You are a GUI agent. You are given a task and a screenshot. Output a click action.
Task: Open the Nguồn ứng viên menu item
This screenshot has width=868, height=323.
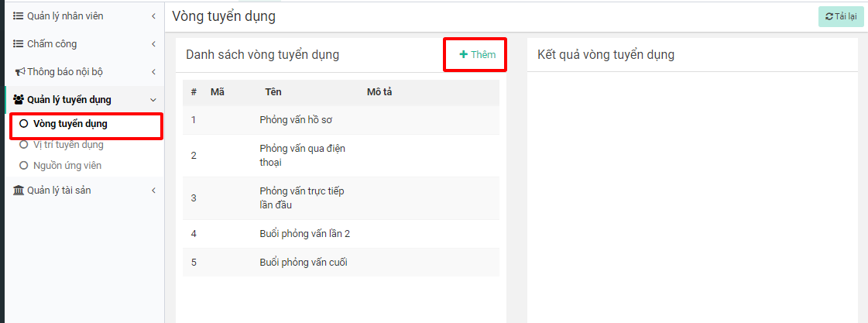[67, 166]
